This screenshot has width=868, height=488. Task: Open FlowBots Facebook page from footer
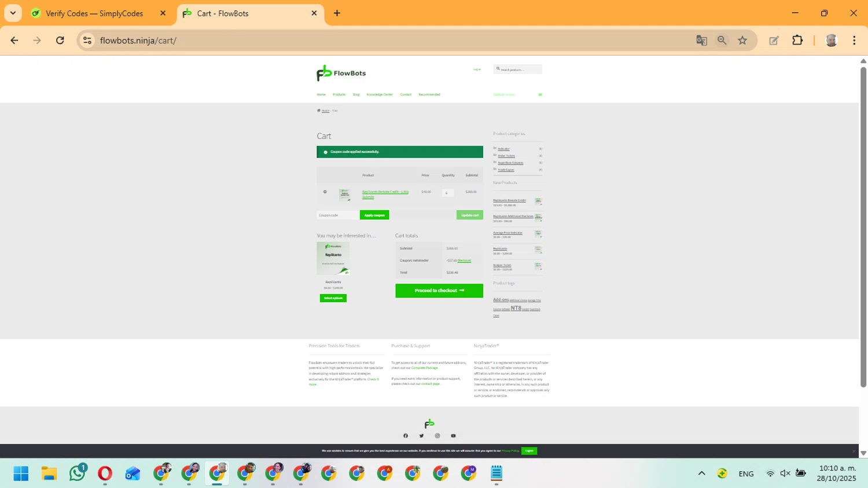click(406, 436)
